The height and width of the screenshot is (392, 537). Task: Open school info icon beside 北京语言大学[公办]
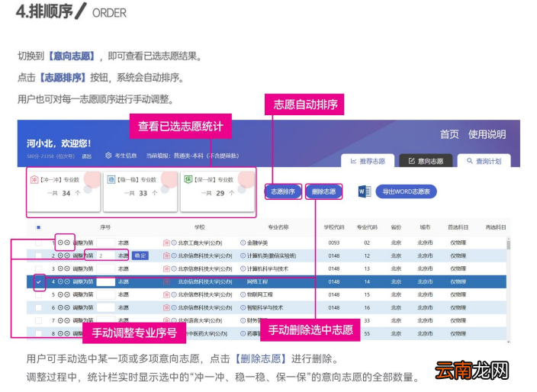coord(174,321)
